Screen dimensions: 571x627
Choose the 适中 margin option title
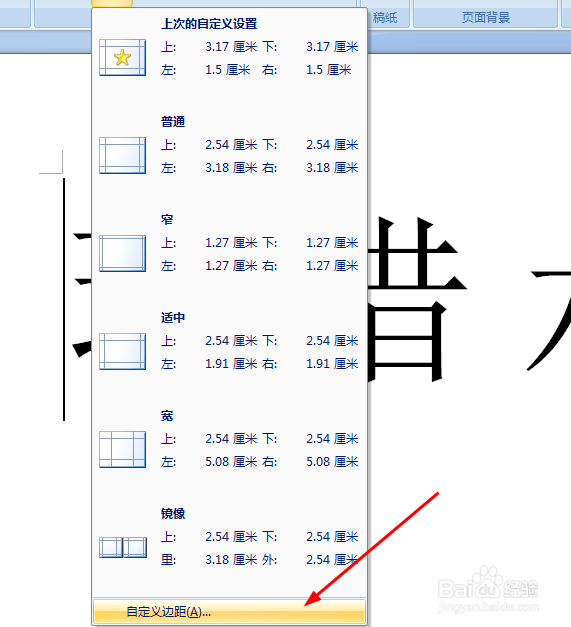[173, 317]
